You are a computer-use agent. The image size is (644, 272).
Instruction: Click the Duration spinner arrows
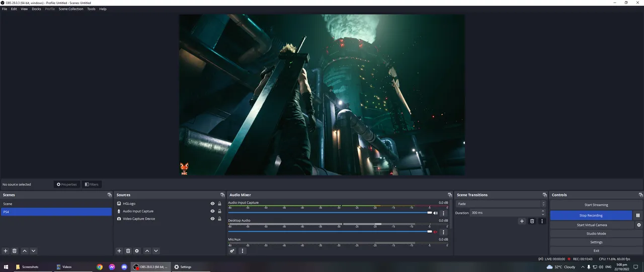click(x=543, y=213)
